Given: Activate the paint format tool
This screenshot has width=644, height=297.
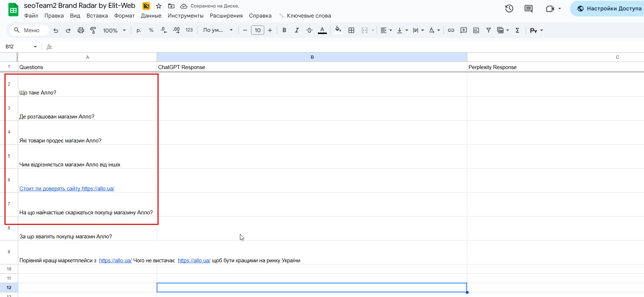Looking at the screenshot, I should pos(93,30).
